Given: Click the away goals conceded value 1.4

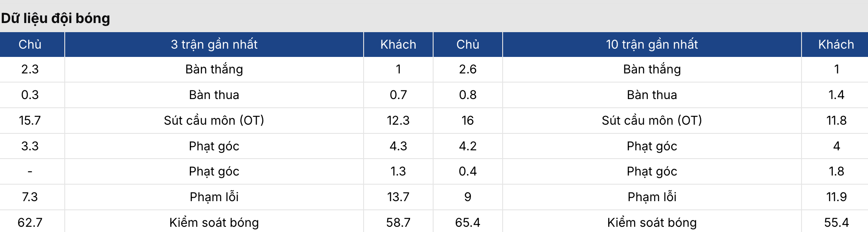Looking at the screenshot, I should tap(836, 95).
